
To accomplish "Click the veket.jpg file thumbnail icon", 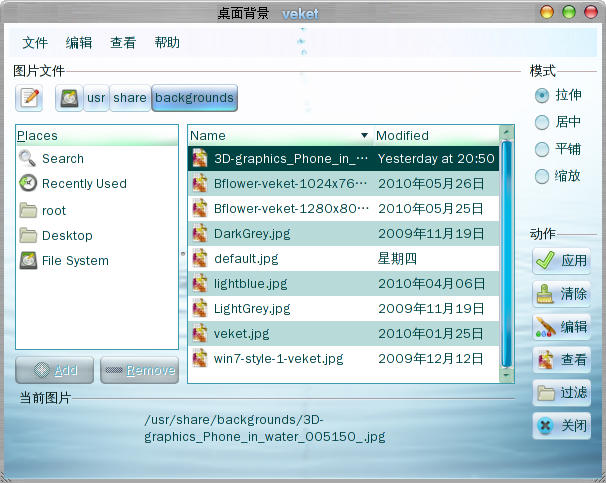I will coord(200,333).
